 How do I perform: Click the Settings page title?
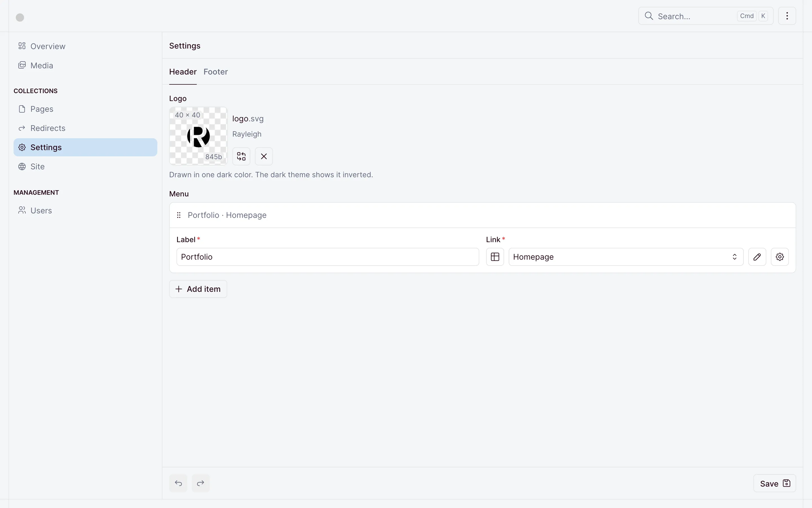(185, 46)
